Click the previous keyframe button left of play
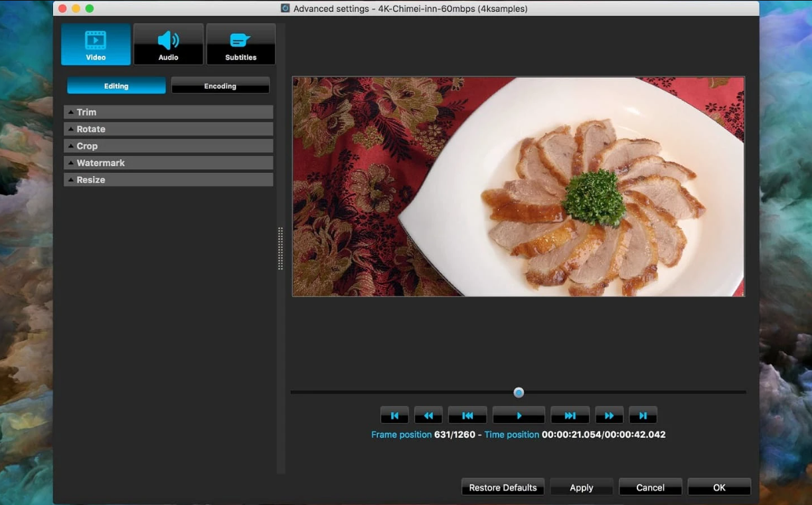 [467, 416]
